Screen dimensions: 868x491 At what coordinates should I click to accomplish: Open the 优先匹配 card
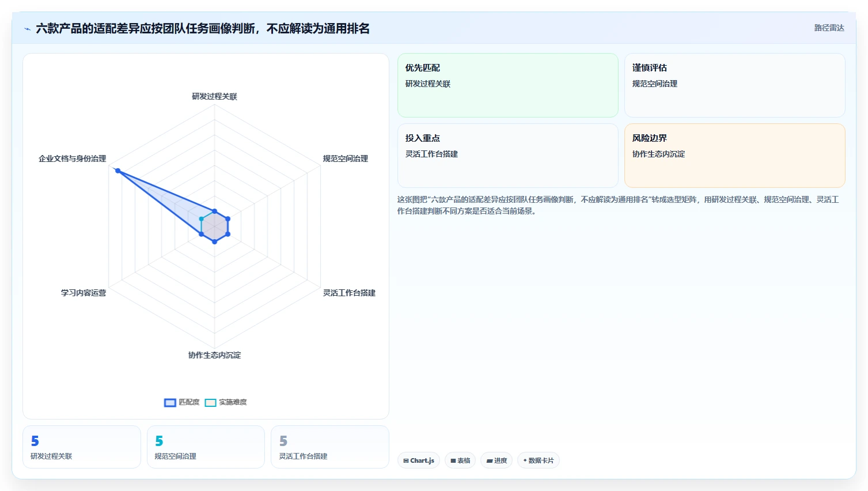tap(507, 85)
